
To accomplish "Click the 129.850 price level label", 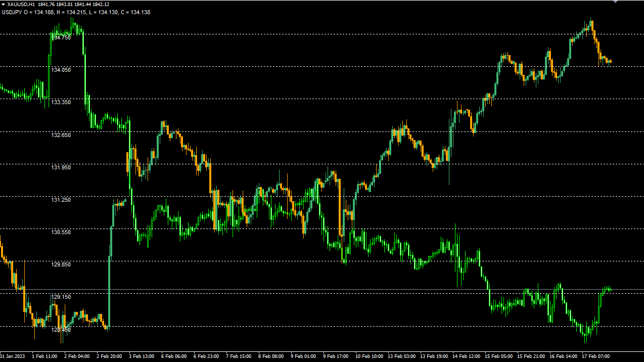I will [61, 264].
